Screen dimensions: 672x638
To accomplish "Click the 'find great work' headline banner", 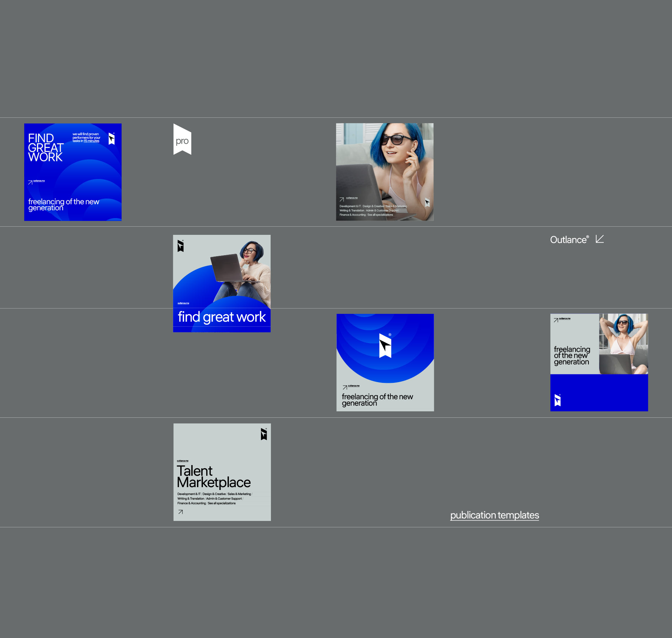I will [x=222, y=317].
